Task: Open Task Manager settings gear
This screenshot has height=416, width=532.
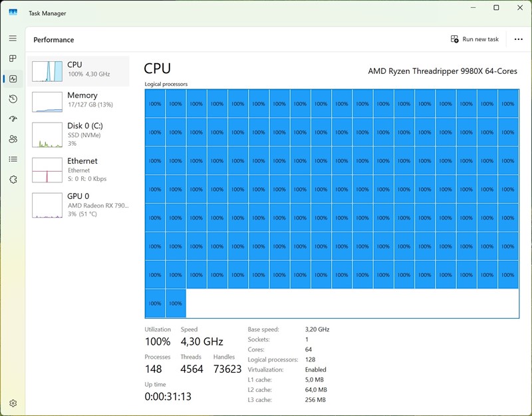Action: (x=12, y=403)
